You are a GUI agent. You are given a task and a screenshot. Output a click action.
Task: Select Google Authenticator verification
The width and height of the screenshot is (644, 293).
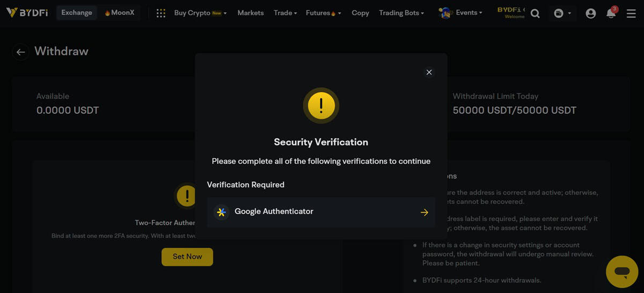[321, 212]
